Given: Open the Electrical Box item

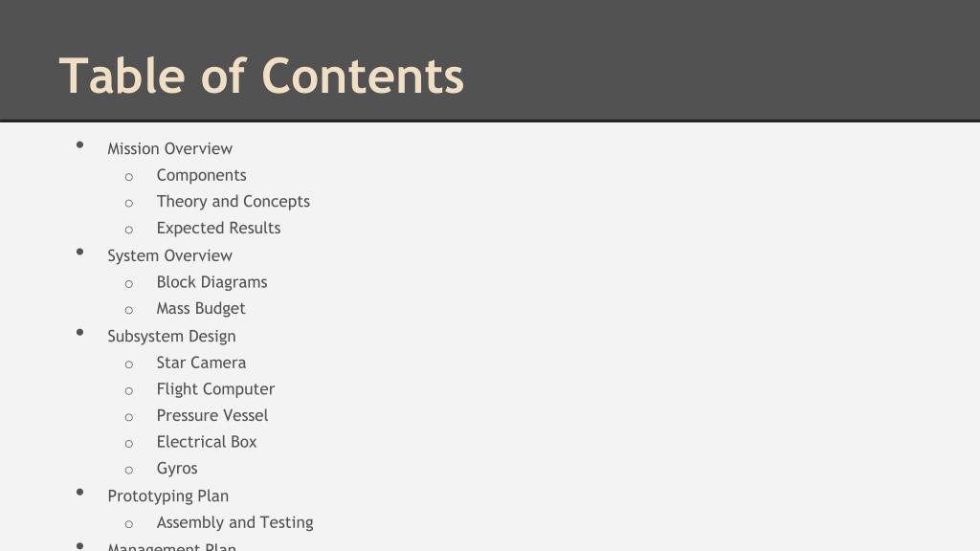Looking at the screenshot, I should pos(207,442).
